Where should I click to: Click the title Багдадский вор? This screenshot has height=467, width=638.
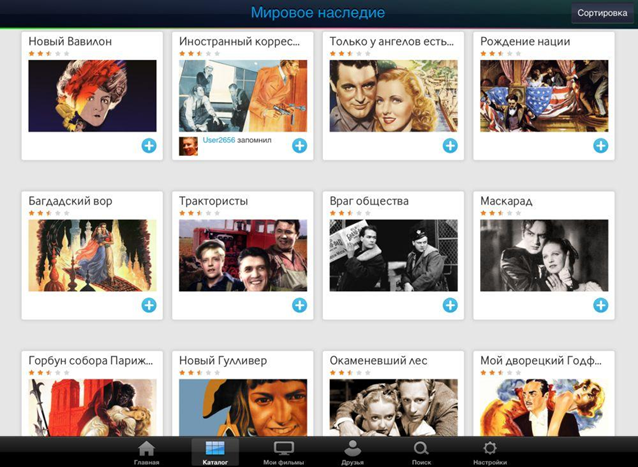point(70,201)
